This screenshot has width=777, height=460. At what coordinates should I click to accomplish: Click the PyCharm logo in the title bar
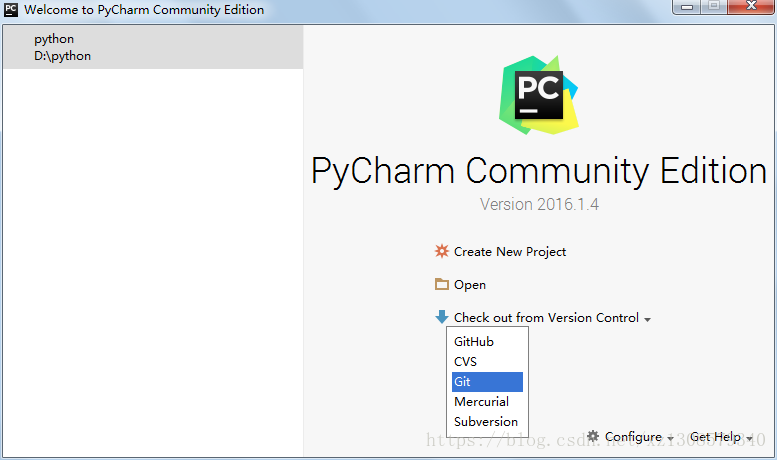click(11, 10)
